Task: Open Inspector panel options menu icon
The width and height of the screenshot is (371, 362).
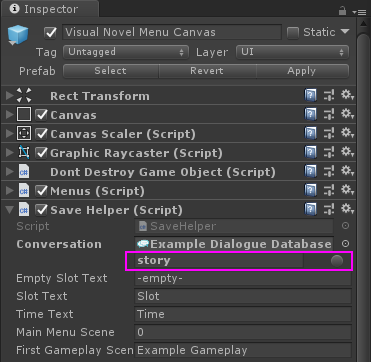Action: 359,12
